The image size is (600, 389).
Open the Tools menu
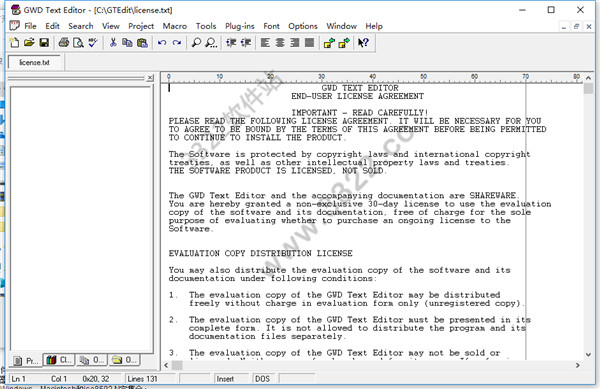[206, 26]
